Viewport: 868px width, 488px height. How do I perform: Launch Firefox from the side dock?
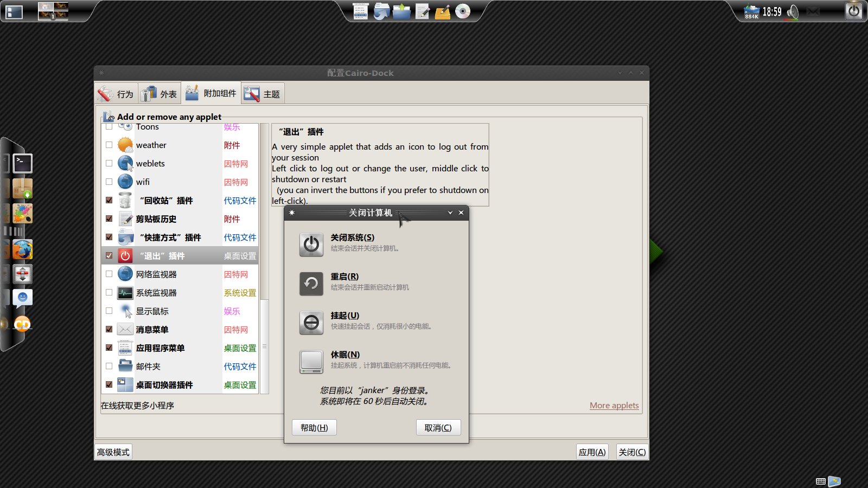23,250
